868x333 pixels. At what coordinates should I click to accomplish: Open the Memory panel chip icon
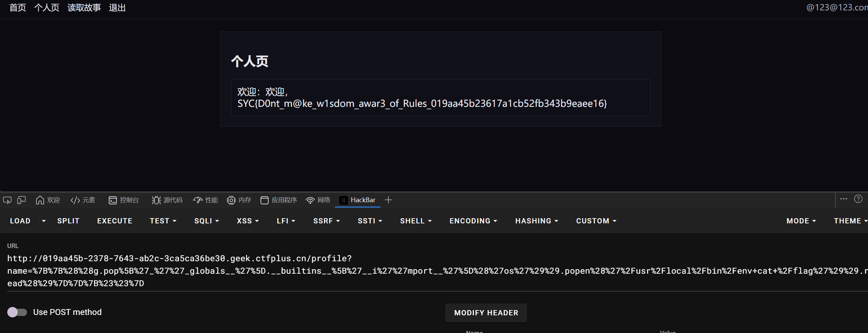(x=231, y=200)
